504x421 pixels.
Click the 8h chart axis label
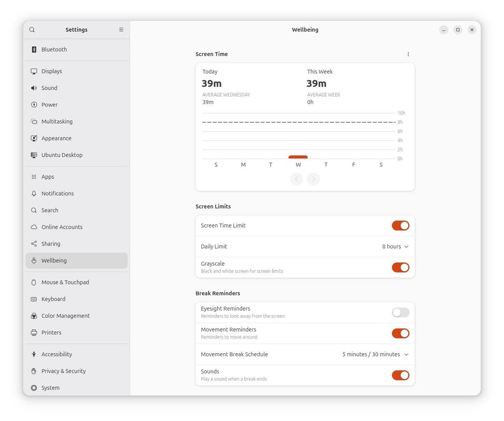[400, 122]
